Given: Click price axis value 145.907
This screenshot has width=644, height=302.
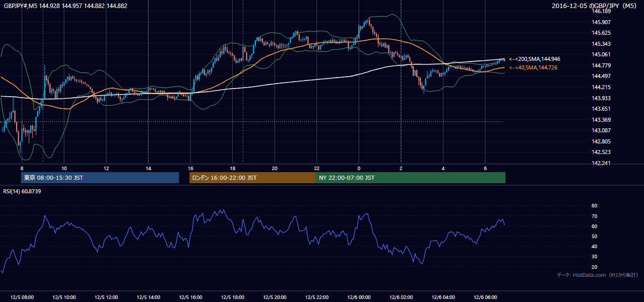Looking at the screenshot, I should [601, 22].
